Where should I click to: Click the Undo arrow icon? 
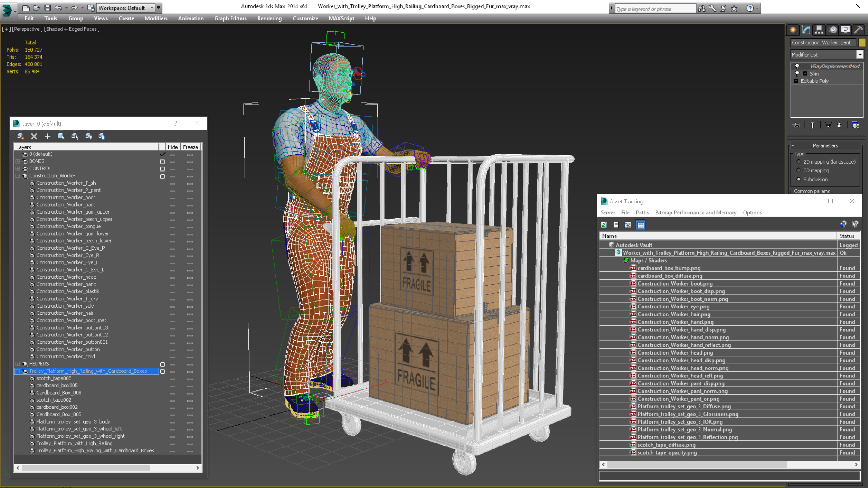[58, 8]
